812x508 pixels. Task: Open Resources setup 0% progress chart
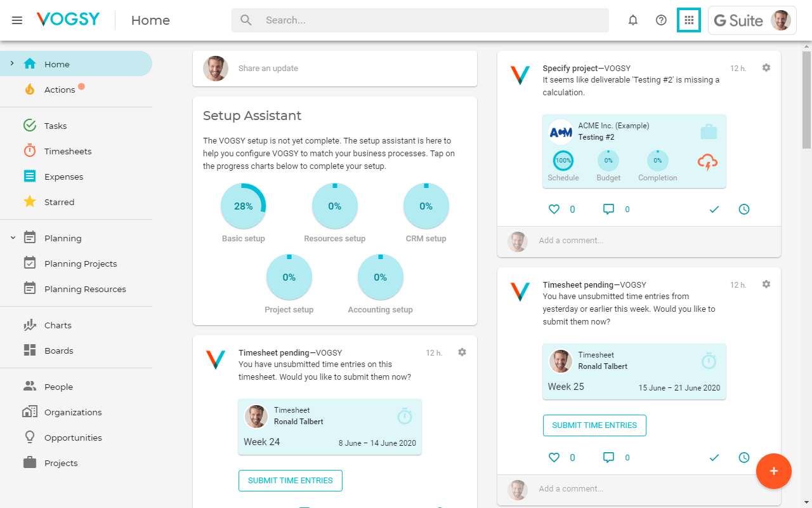(x=335, y=206)
